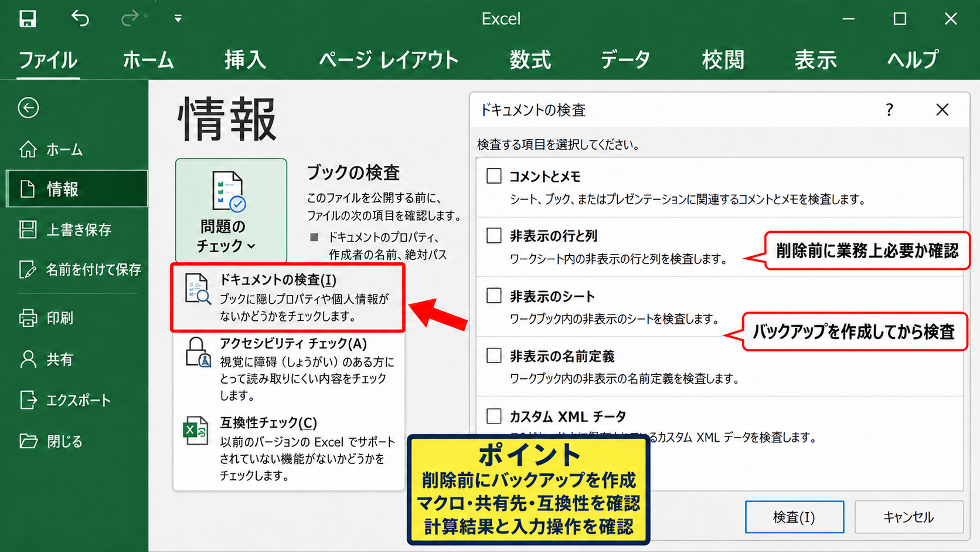Close the ドキュメントの検査 dialog
This screenshot has height=552, width=980.
[942, 110]
